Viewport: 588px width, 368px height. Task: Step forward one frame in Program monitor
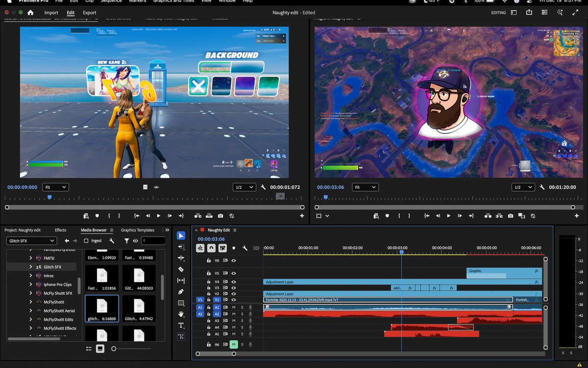click(x=460, y=216)
